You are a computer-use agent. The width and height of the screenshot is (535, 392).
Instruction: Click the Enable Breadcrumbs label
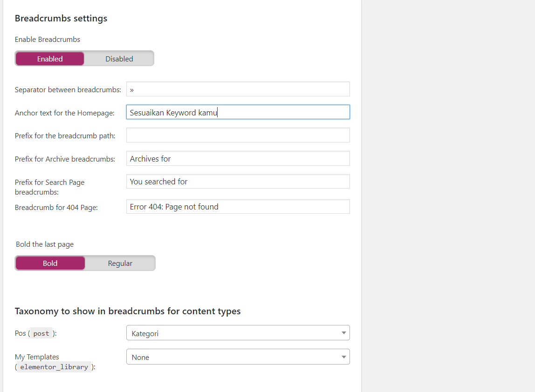48,40
